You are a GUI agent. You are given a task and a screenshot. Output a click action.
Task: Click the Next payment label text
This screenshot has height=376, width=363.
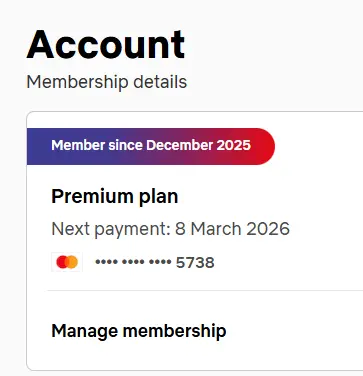111,229
